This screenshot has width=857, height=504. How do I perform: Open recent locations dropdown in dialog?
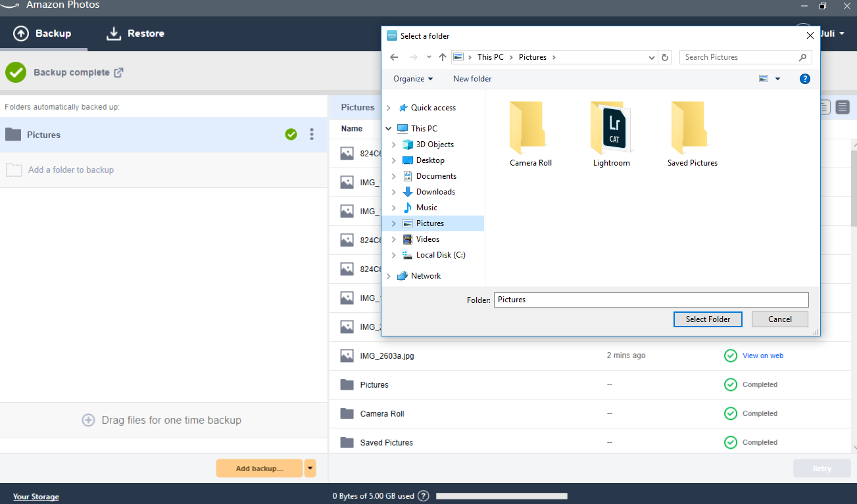429,57
